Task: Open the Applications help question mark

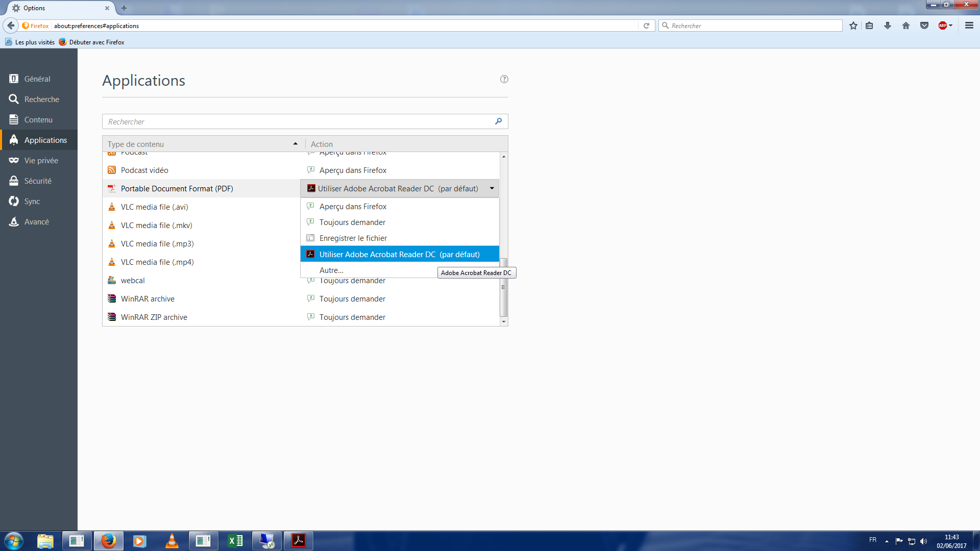Action: coord(504,79)
